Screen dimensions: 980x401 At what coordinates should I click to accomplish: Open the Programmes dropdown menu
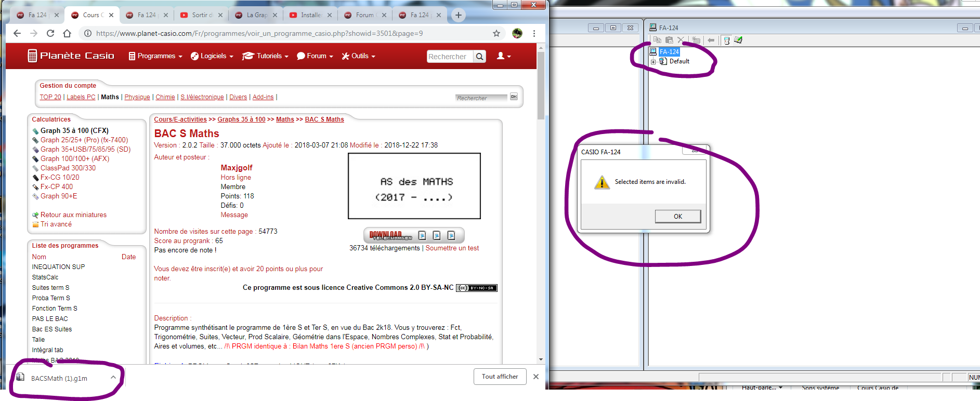(x=155, y=56)
